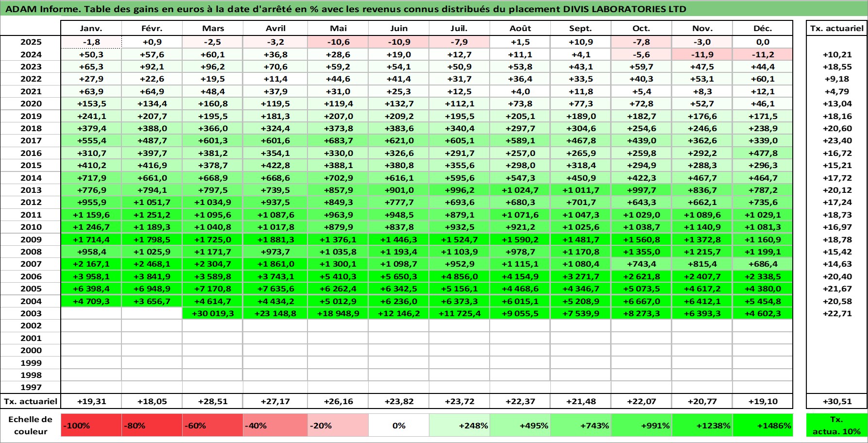
Task: Select the 'Juin' column header
Action: (399, 29)
